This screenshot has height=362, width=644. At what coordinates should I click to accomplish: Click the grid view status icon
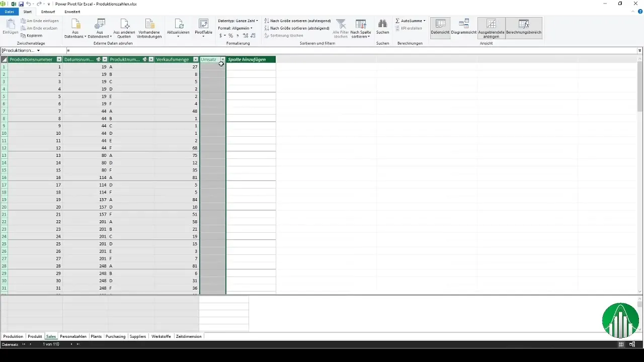click(621, 344)
